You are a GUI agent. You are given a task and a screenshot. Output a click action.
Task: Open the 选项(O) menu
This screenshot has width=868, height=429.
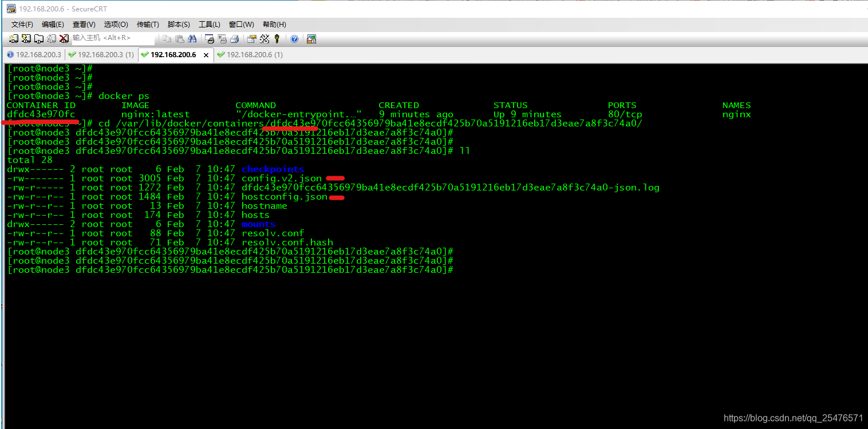coord(116,24)
